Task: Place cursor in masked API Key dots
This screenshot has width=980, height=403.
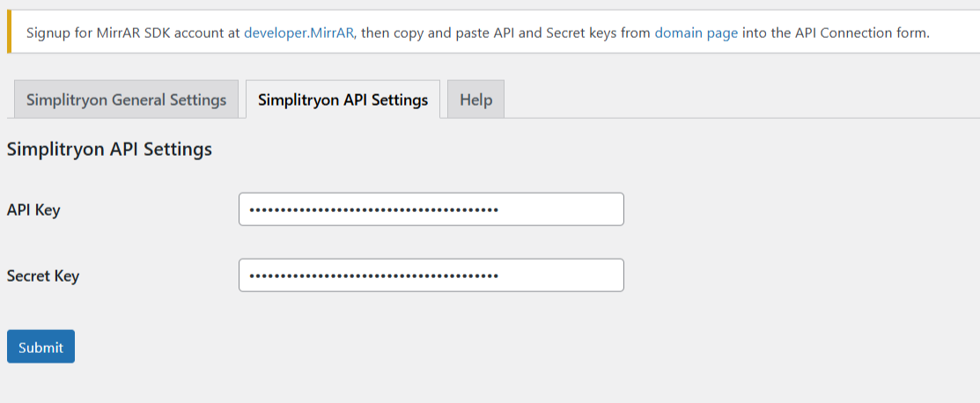Action: click(x=373, y=209)
